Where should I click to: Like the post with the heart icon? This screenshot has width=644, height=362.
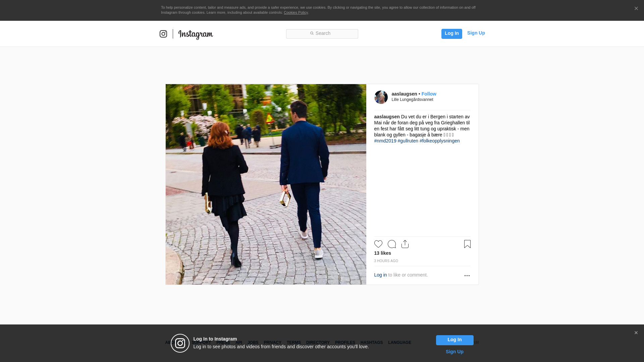click(x=378, y=244)
